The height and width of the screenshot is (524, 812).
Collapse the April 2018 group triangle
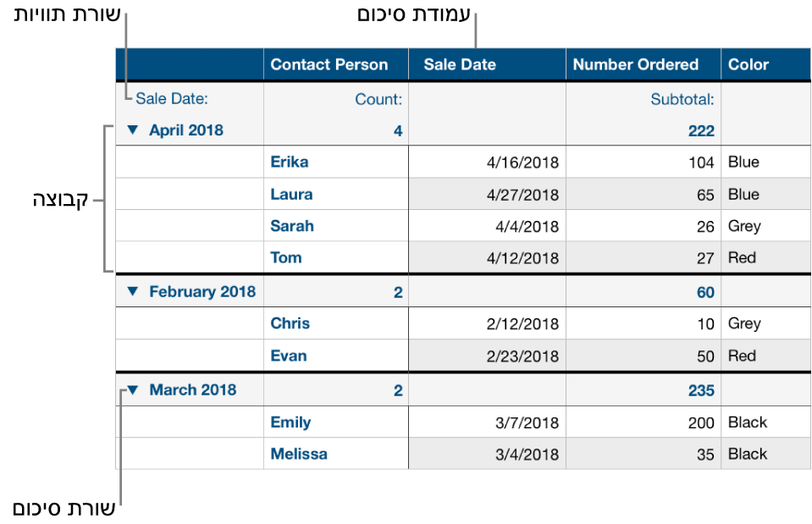pyautogui.click(x=132, y=130)
